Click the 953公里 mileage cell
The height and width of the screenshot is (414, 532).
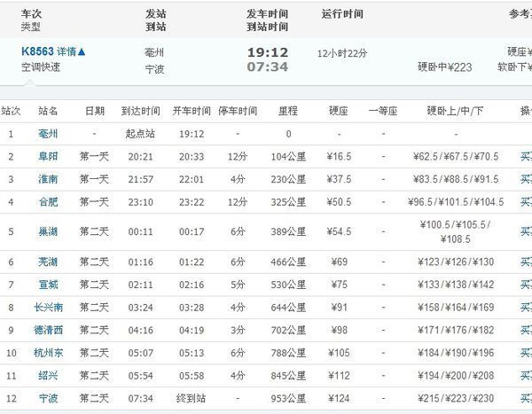288,398
